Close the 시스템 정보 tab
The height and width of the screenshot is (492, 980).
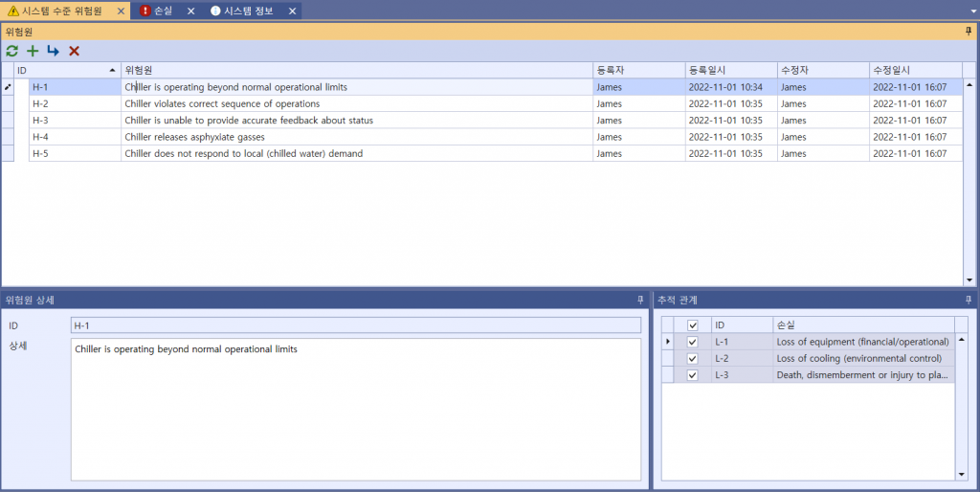292,11
